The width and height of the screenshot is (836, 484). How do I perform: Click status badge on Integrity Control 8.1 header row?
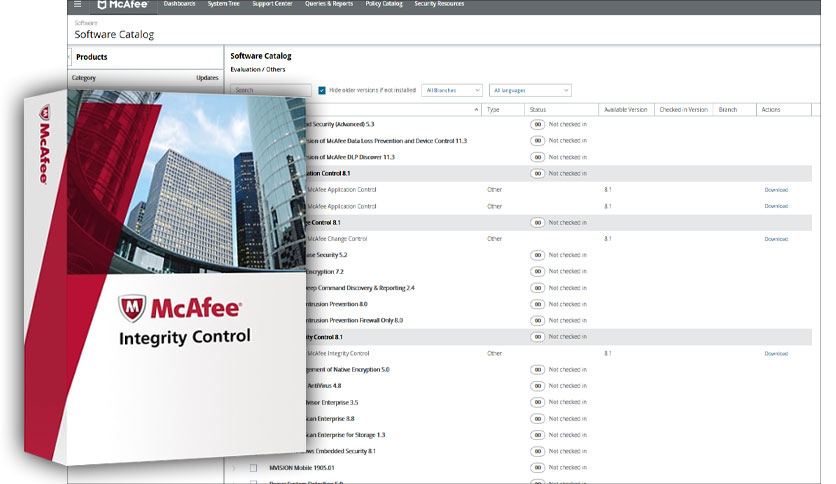point(537,337)
